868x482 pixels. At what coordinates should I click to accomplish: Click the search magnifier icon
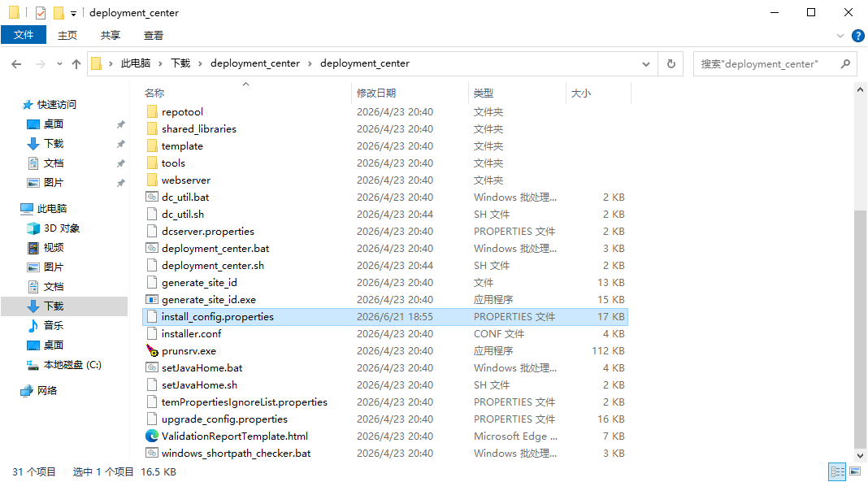click(x=845, y=63)
